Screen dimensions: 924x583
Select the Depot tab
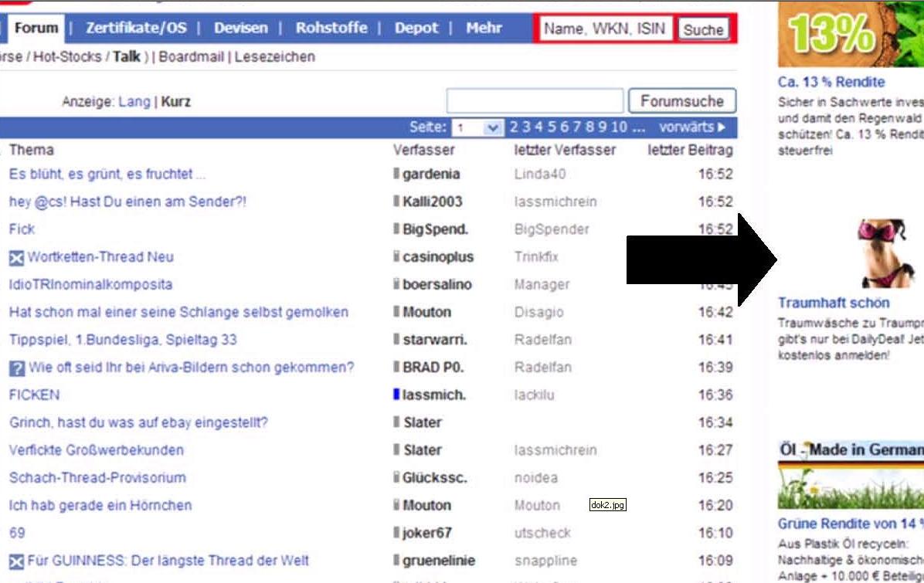[416, 27]
